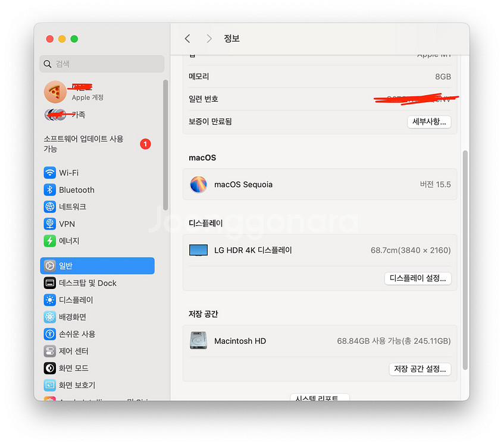Click the 디스플레이 section heading in main pane
Screen dimensions: 504x446
[x=206, y=224]
